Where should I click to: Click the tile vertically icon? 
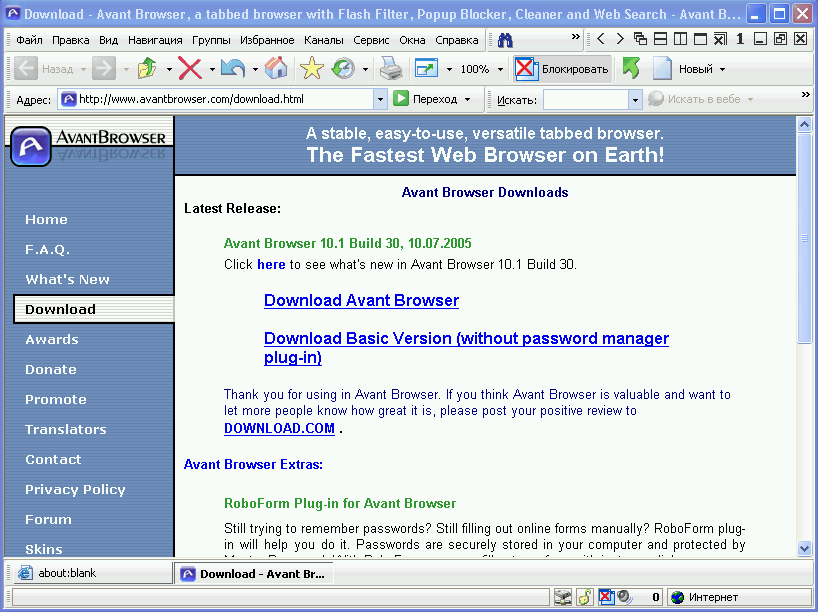(680, 39)
